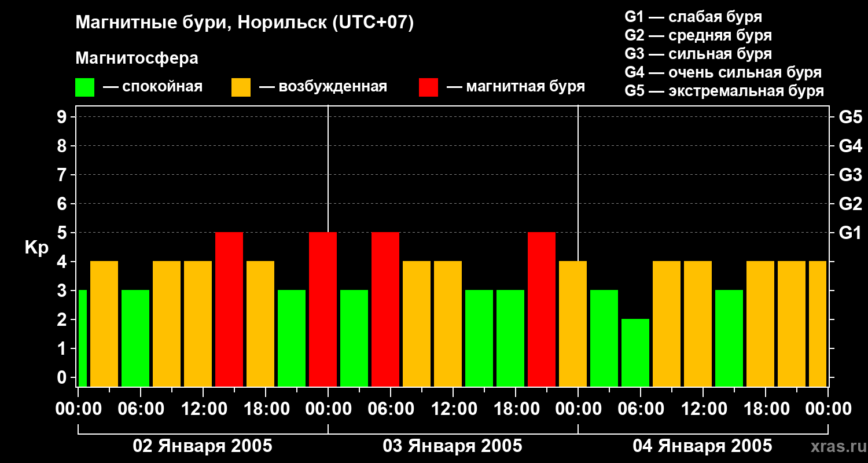
Task: Click the orange 'возбужденная' legend swatch
Action: point(241,87)
